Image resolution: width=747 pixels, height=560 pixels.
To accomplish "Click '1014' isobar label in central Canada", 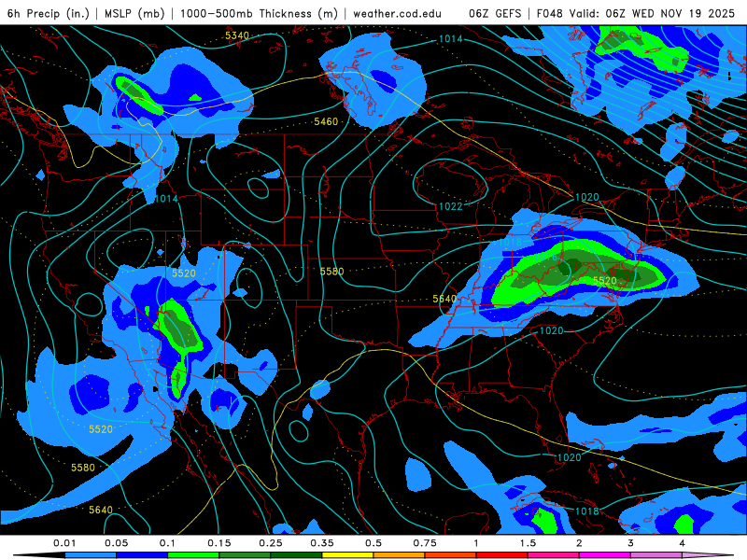I will click(x=450, y=39).
